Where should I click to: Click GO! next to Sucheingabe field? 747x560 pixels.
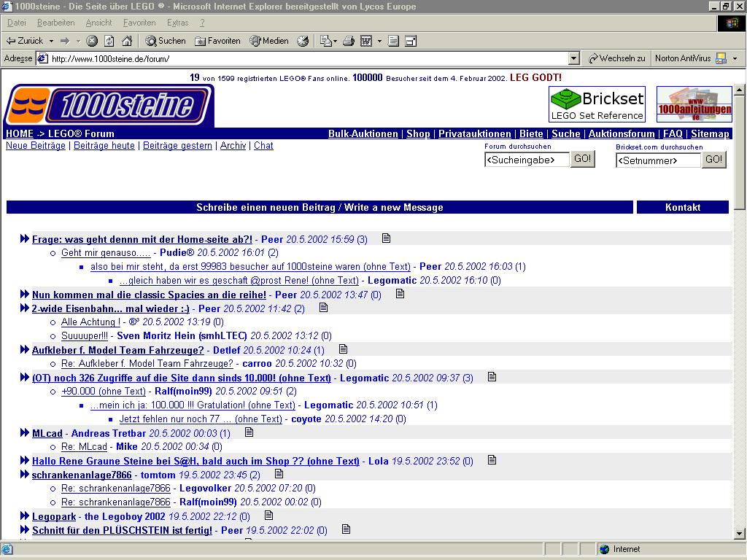click(583, 158)
